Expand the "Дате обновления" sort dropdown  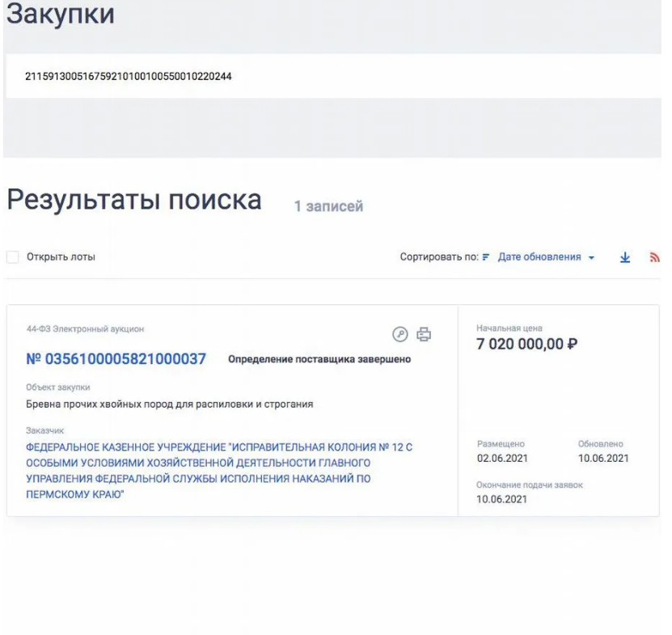pos(546,257)
